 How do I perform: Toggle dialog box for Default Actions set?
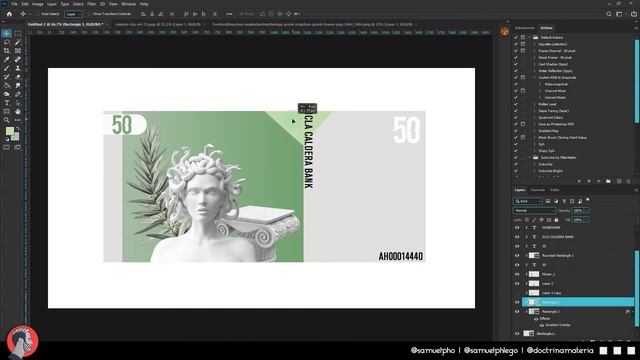[x=523, y=38]
